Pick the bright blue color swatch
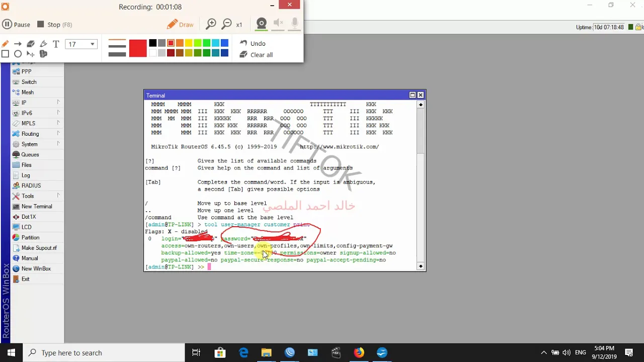This screenshot has width=644, height=362. pos(224,43)
